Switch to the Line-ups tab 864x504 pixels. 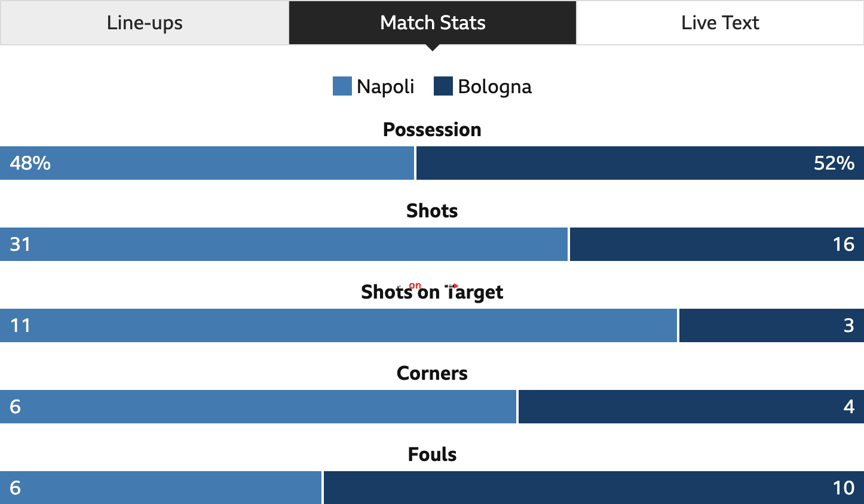coord(145,23)
